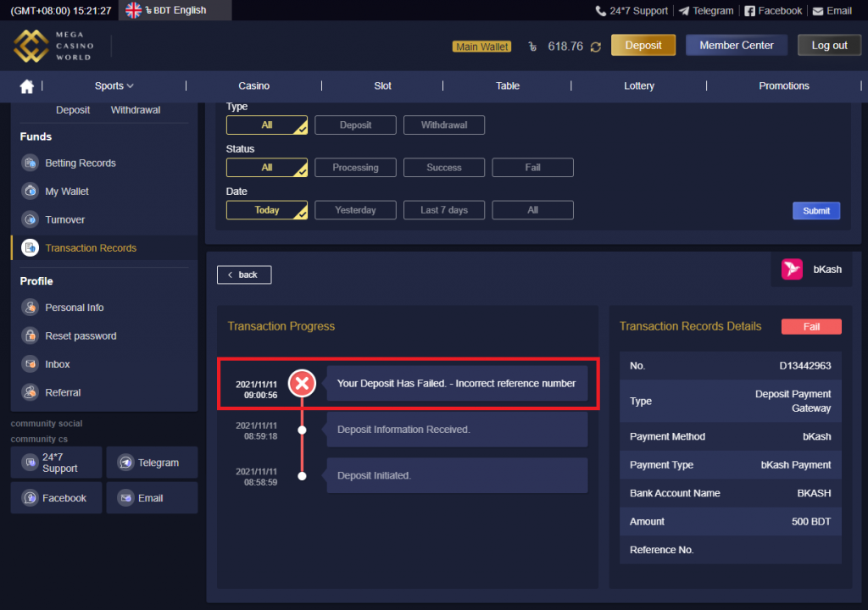Click the 500 BDT amount value
868x610 pixels.
click(x=811, y=521)
